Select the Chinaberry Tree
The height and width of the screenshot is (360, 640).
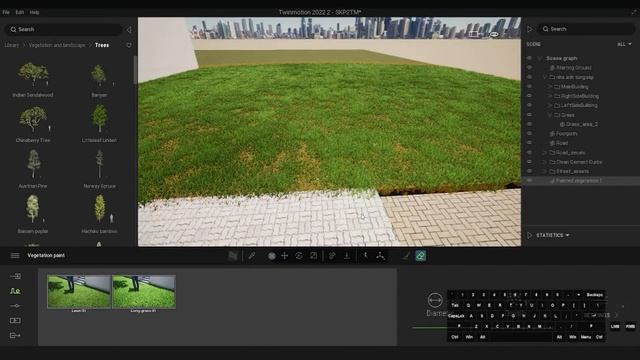[x=33, y=124]
